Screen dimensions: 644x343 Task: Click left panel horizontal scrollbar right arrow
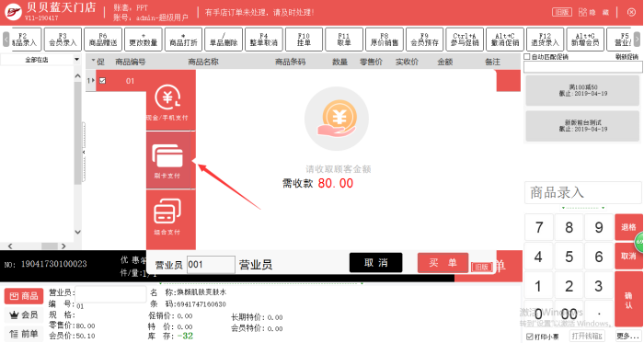point(63,246)
